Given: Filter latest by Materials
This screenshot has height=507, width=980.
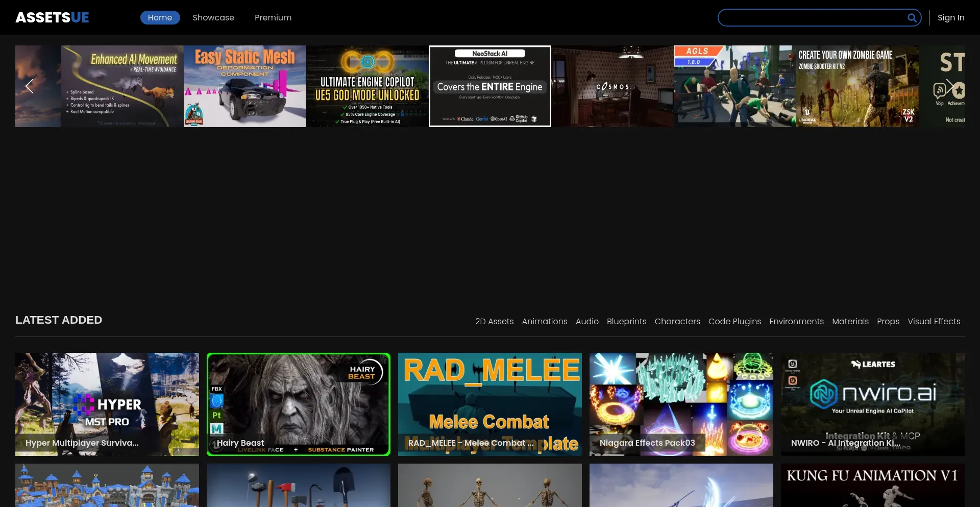Looking at the screenshot, I should click(850, 322).
